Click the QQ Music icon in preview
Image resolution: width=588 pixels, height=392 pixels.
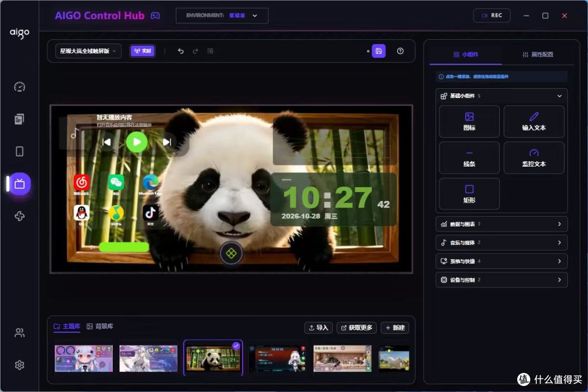[116, 213]
